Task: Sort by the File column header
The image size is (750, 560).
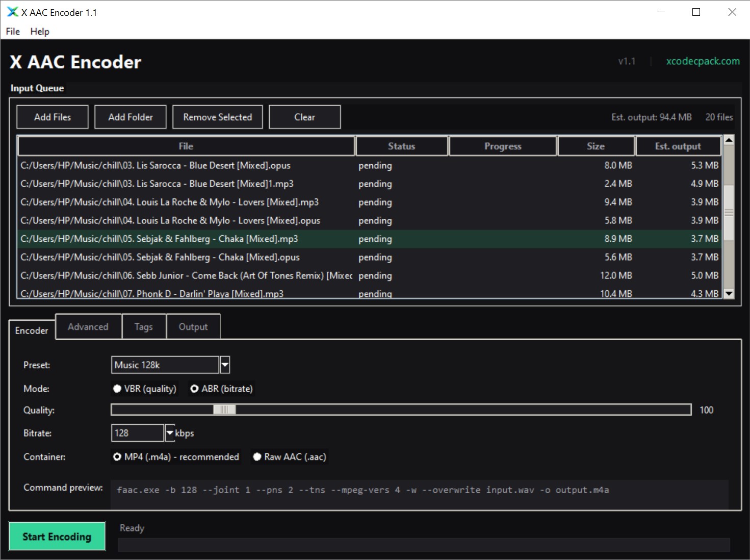Action: pyautogui.click(x=186, y=146)
